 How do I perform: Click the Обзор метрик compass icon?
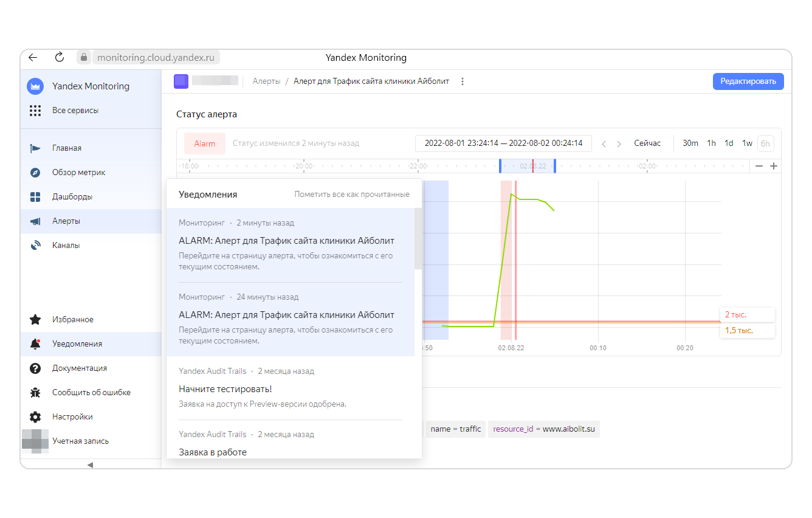[35, 173]
